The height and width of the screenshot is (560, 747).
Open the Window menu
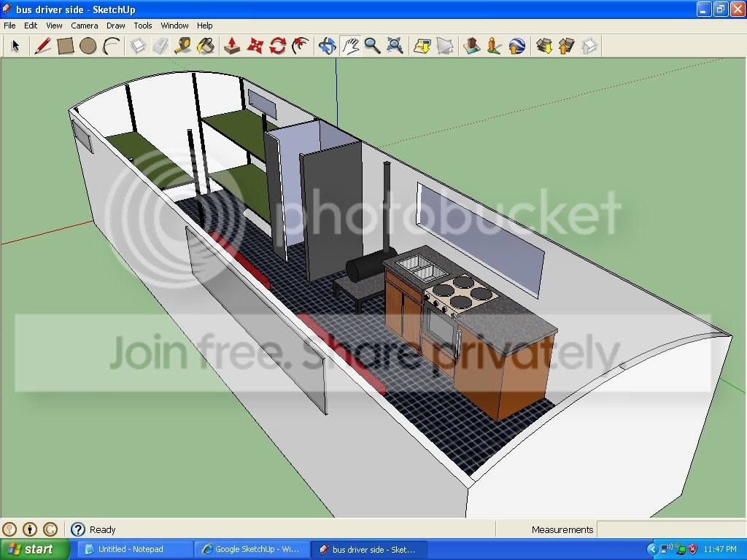tap(174, 26)
